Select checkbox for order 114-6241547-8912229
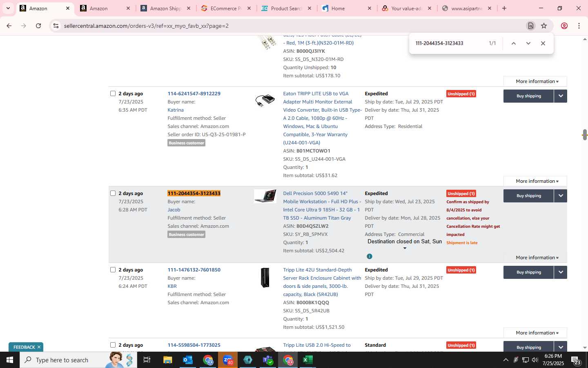Viewport: 588px width, 368px height. point(113,94)
